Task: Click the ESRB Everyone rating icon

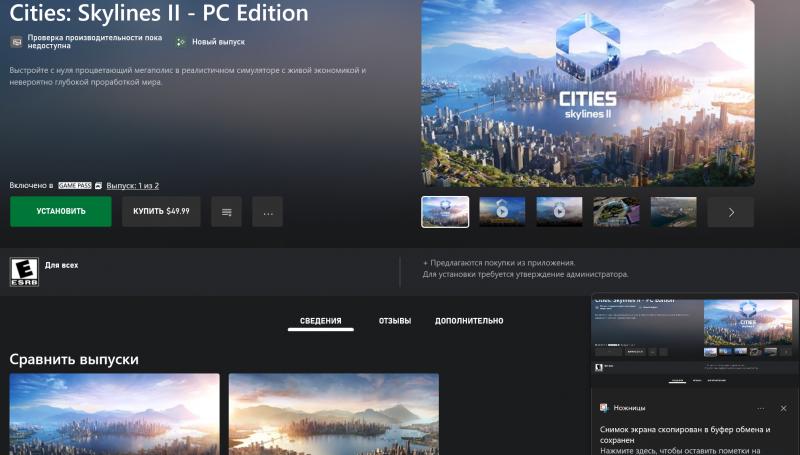Action: [24, 272]
